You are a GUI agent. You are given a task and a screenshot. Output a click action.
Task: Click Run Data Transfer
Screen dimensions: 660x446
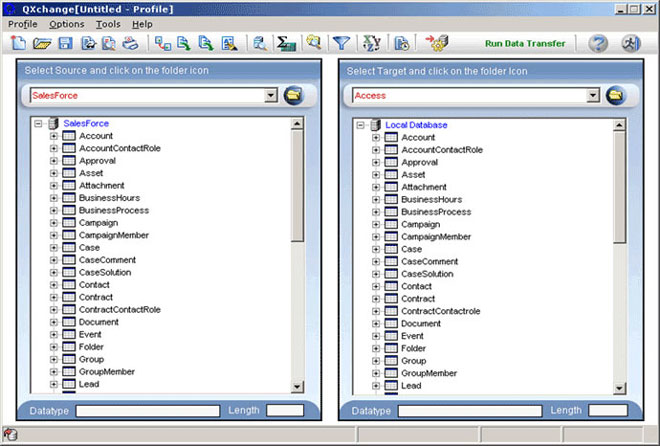(525, 43)
